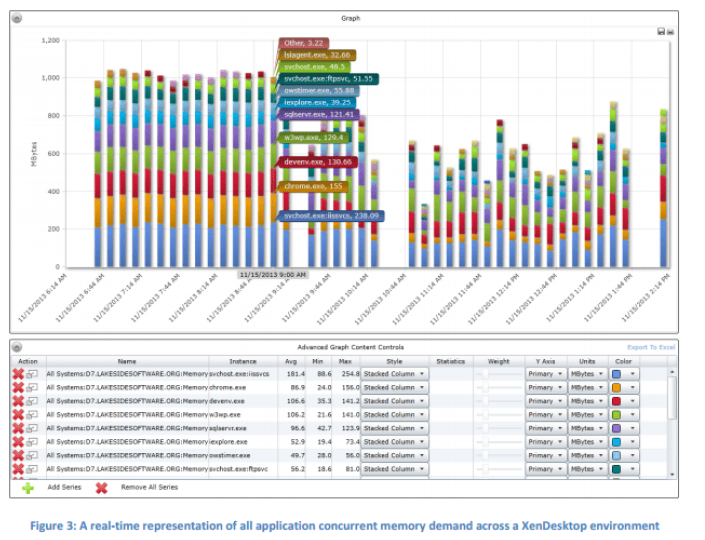
Task: Remove the devenv.exe series with its red X
Action: (18, 401)
